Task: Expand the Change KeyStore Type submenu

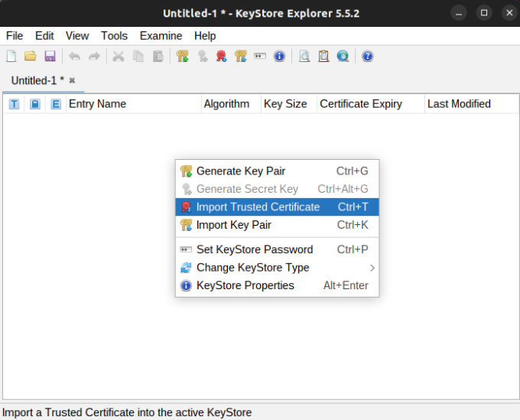Action: tap(278, 268)
